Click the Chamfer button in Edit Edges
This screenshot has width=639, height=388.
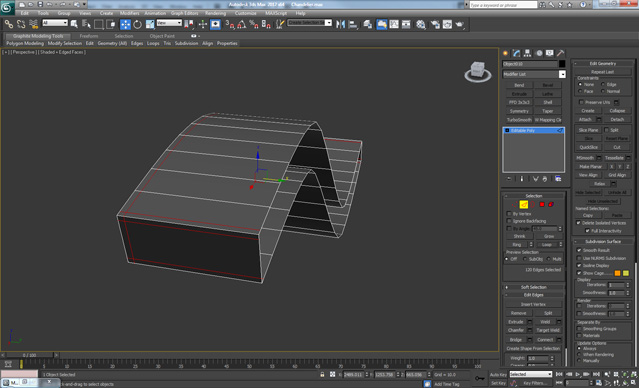[516, 331]
